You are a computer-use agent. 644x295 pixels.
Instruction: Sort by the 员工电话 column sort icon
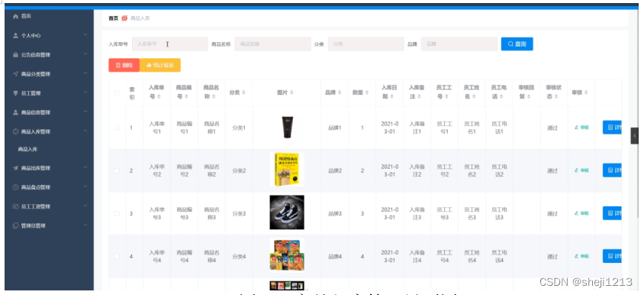coord(501,97)
